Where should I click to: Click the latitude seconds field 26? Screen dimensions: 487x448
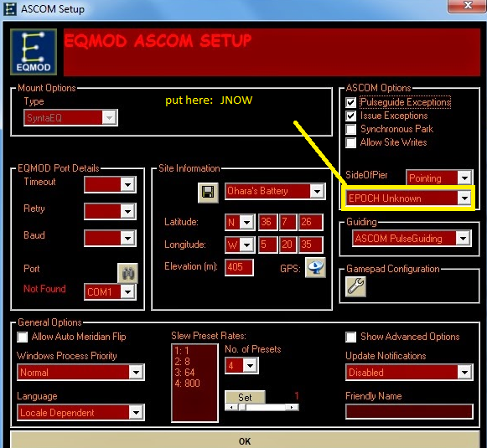click(311, 222)
